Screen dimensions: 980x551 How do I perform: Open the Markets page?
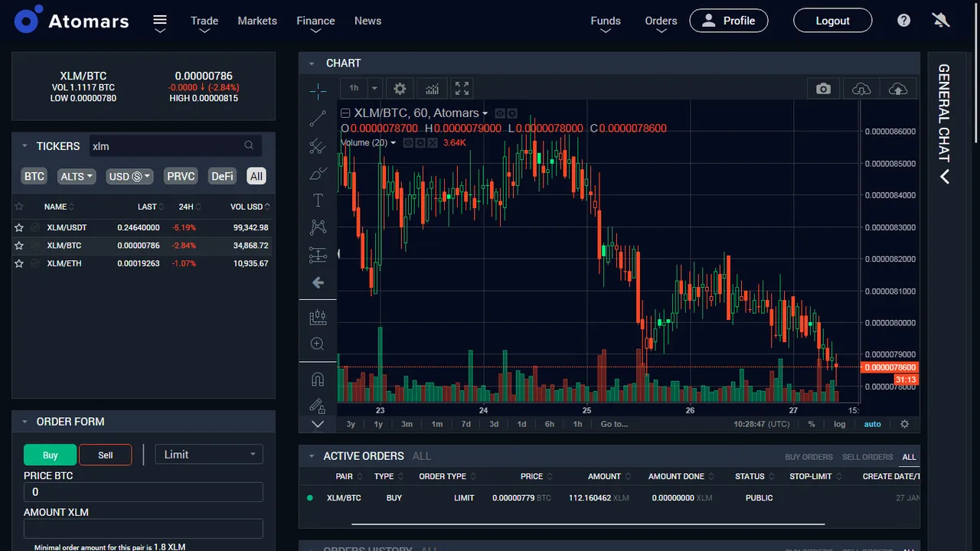[x=257, y=21]
